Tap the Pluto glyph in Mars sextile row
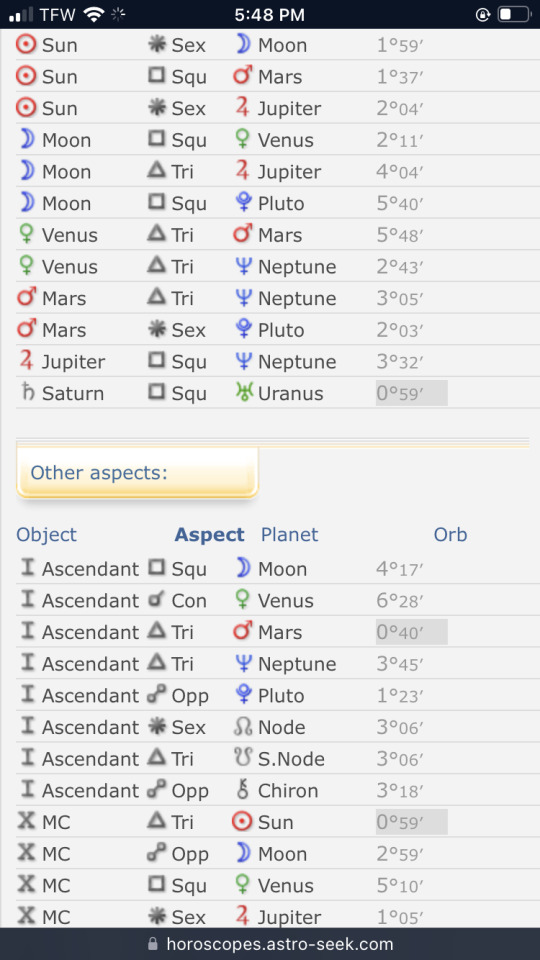This screenshot has width=540, height=960. (x=244, y=330)
